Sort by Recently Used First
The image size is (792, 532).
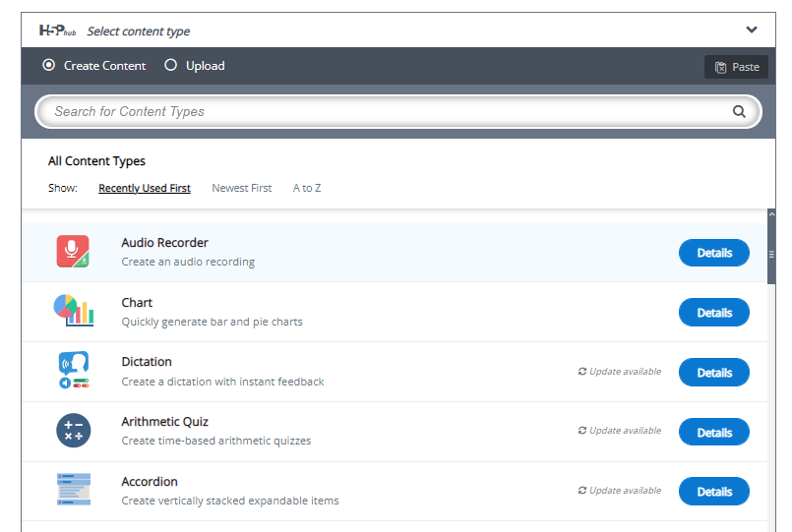[145, 188]
